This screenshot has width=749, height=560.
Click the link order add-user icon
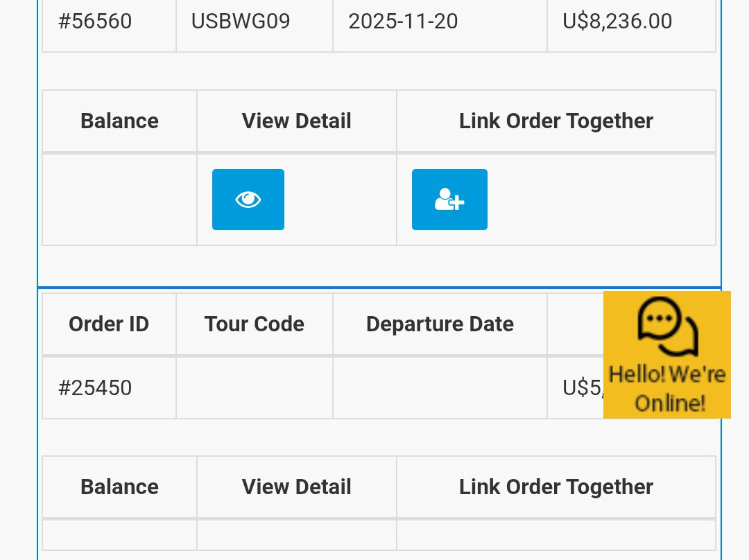click(449, 200)
